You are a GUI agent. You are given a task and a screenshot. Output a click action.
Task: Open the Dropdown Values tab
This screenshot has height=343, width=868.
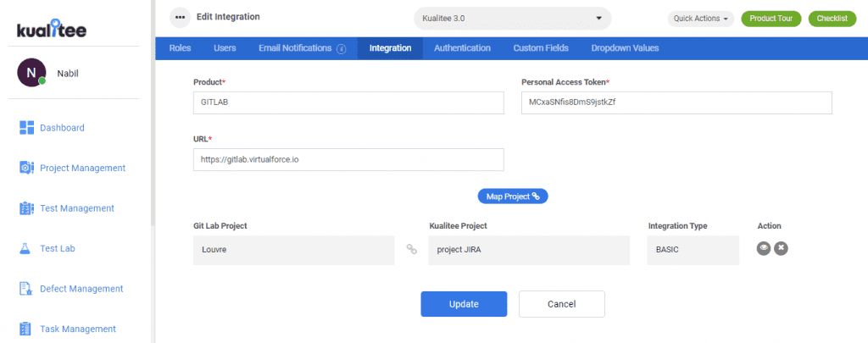click(x=625, y=48)
